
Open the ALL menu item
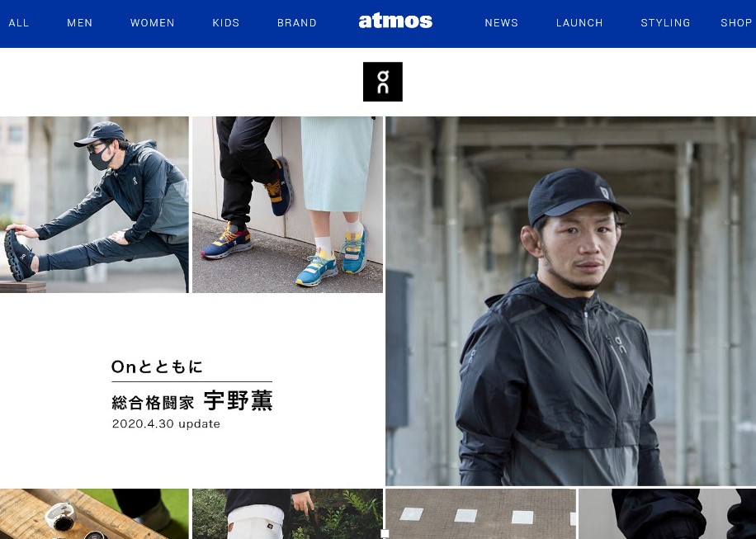(19, 22)
